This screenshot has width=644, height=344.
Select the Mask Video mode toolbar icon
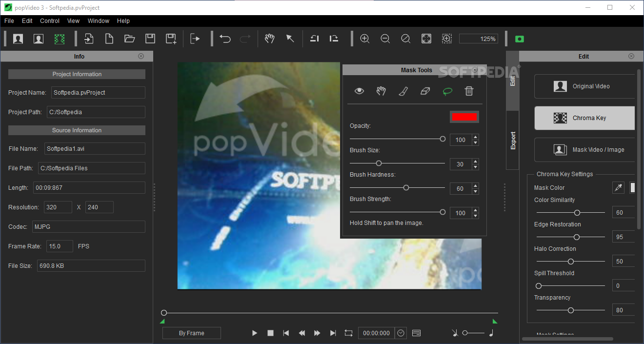tap(39, 39)
